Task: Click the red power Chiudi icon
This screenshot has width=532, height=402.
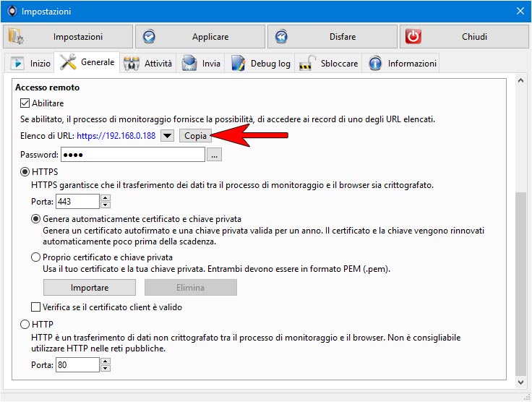Action: pos(413,37)
